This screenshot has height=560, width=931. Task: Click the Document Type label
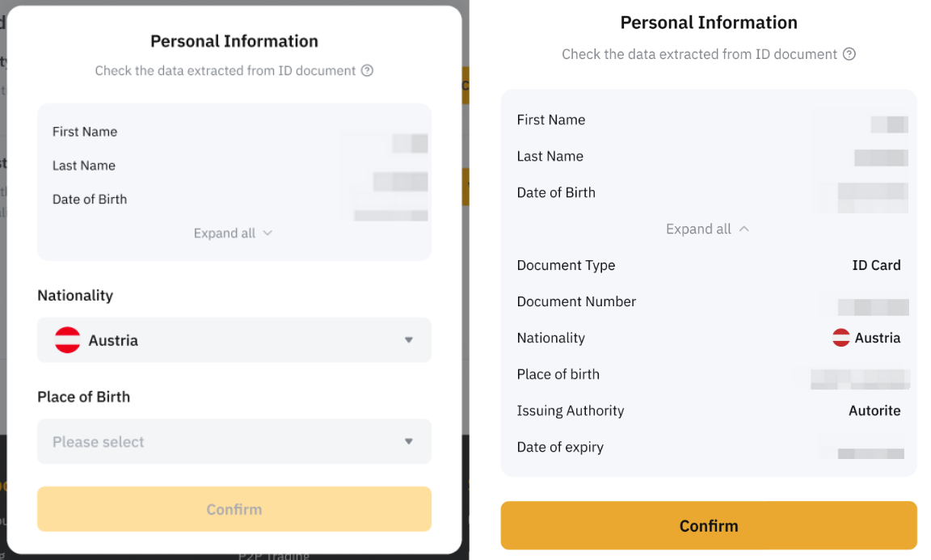point(566,265)
